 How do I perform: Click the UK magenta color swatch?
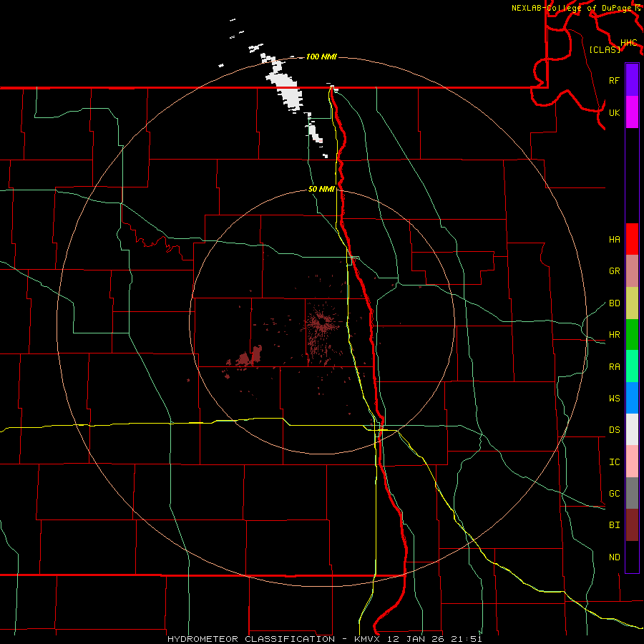pyautogui.click(x=632, y=112)
